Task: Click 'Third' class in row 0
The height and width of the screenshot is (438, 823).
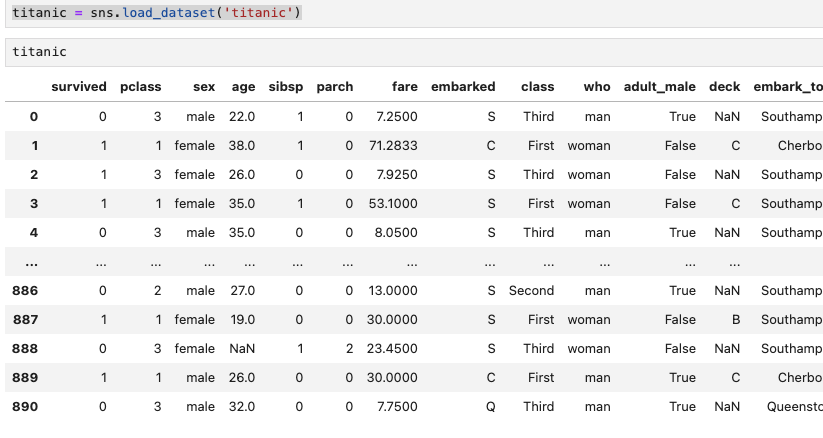Action: click(539, 117)
